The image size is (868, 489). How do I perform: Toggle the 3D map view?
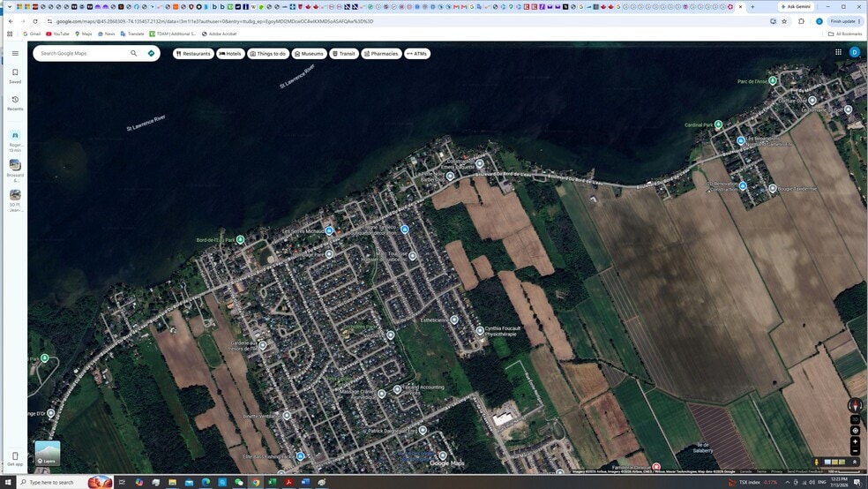[x=856, y=420]
